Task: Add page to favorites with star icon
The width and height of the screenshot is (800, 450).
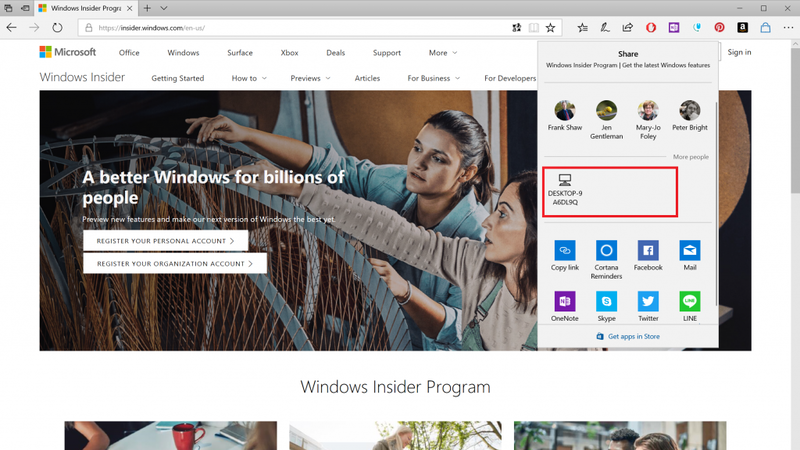Action: (x=550, y=28)
